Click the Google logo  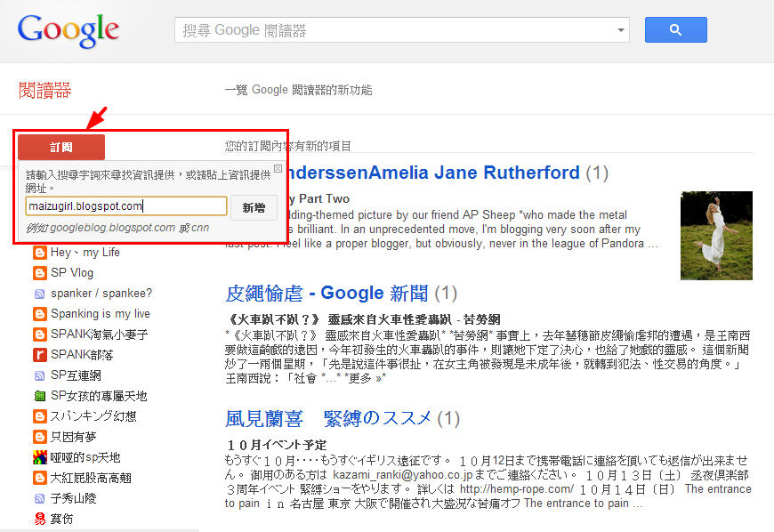(x=69, y=30)
